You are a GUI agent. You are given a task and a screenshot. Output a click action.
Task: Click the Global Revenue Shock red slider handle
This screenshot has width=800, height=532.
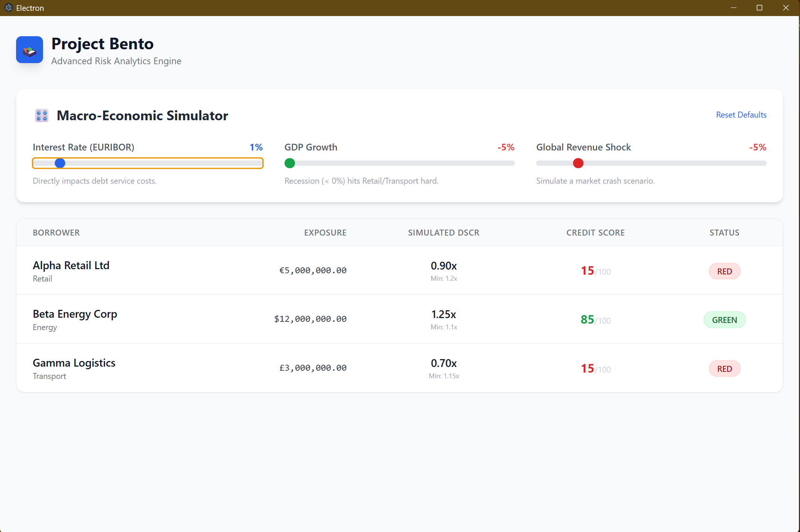[x=578, y=163]
